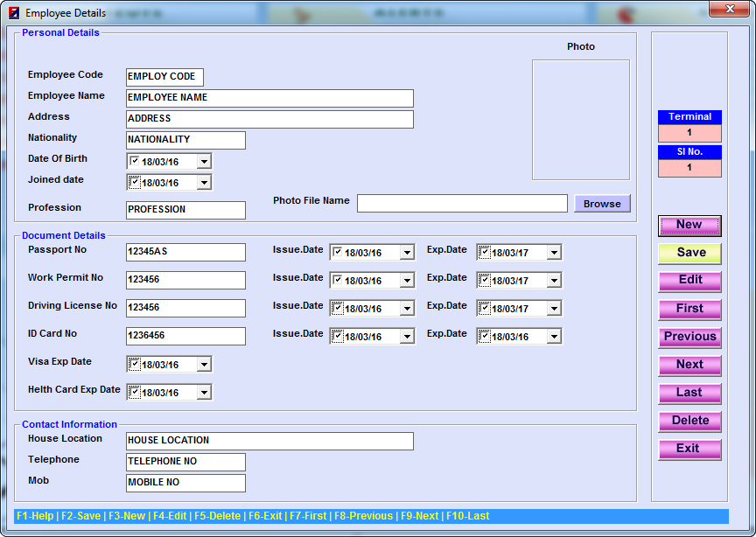Jump to the Next record
This screenshot has height=537, width=756.
[x=689, y=365]
